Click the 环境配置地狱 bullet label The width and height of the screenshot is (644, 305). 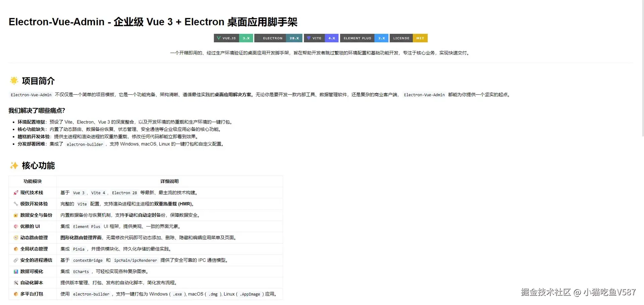point(31,122)
